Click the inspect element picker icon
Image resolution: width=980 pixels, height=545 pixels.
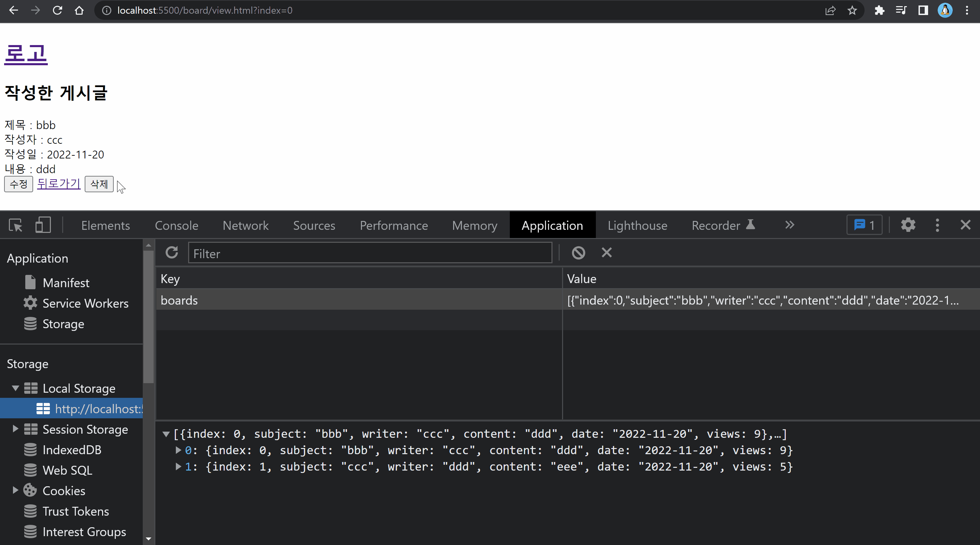[16, 225]
